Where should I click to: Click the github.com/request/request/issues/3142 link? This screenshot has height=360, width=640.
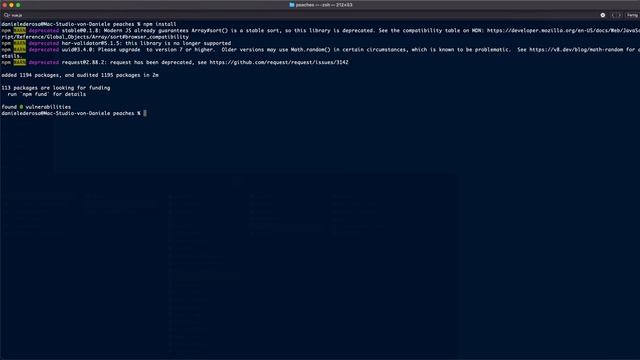coord(279,62)
